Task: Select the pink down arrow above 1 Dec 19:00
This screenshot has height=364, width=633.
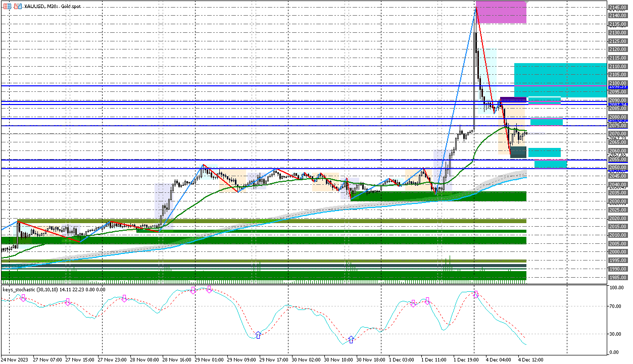Action: 475,294
